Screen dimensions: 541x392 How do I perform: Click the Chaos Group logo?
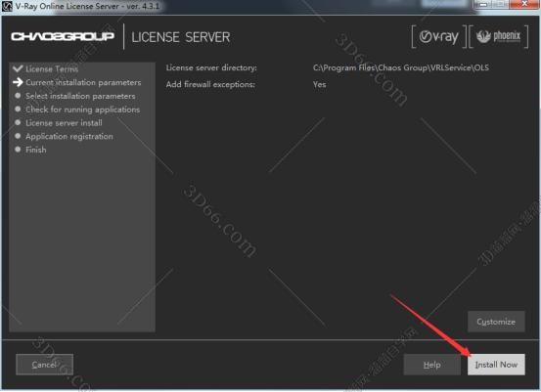coord(63,36)
